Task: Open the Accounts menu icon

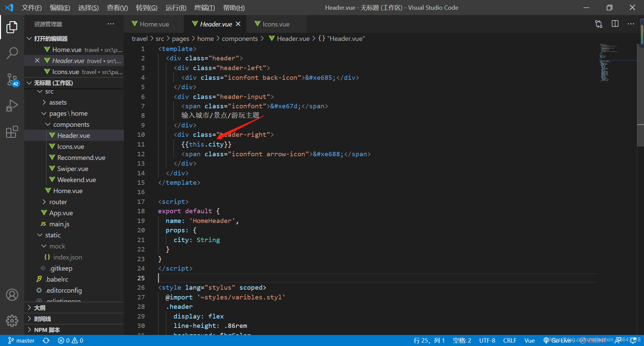Action: pyautogui.click(x=12, y=295)
